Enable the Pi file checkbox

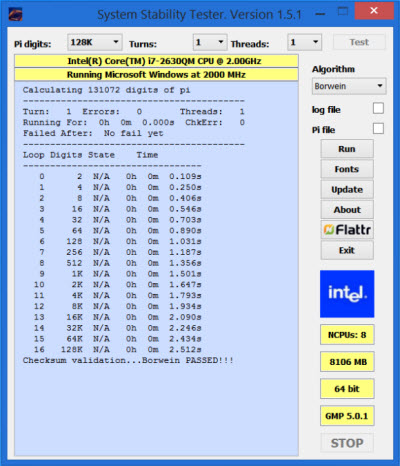coord(378,129)
